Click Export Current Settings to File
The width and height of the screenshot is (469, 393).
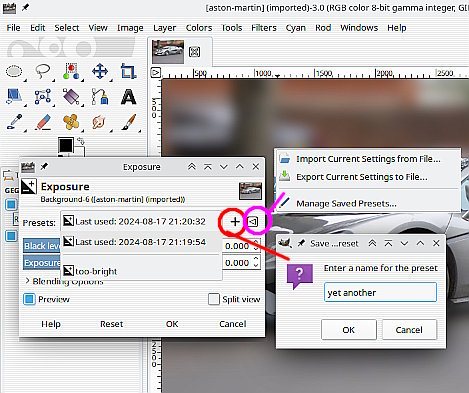(x=362, y=177)
